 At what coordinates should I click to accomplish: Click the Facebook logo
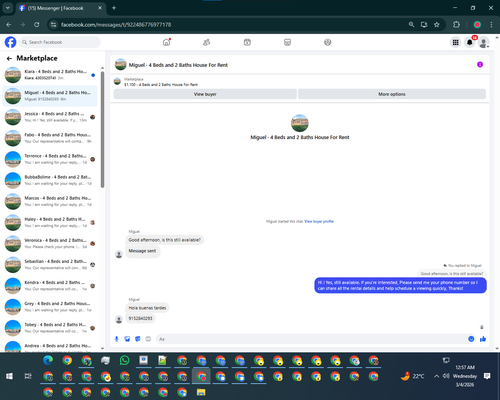(x=10, y=42)
